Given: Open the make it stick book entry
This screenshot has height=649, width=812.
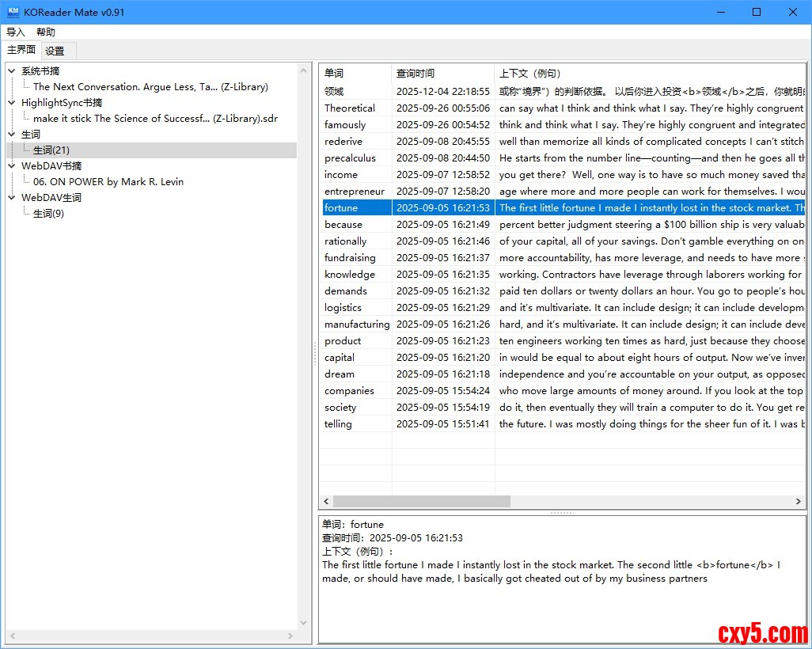Looking at the screenshot, I should [155, 119].
